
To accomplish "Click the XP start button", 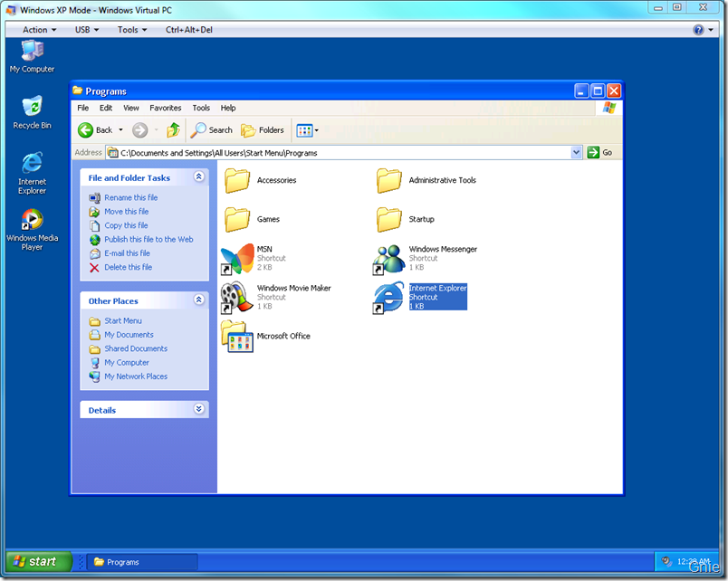I will click(x=34, y=562).
